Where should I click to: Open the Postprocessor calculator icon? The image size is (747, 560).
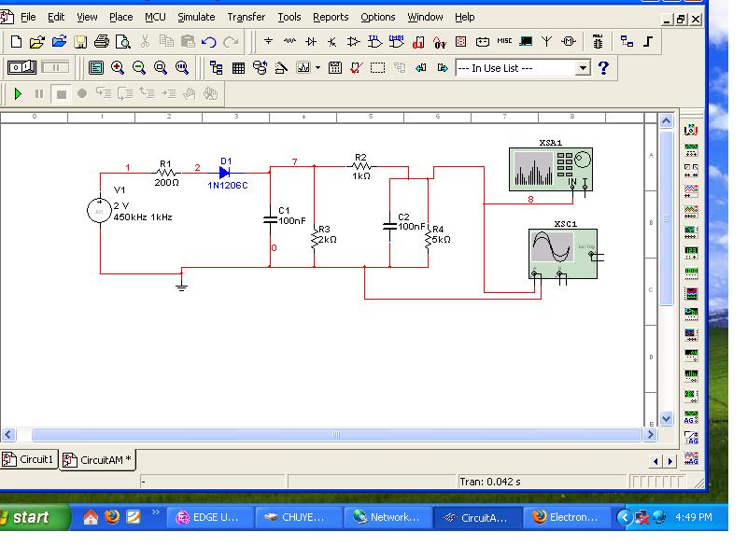(335, 68)
